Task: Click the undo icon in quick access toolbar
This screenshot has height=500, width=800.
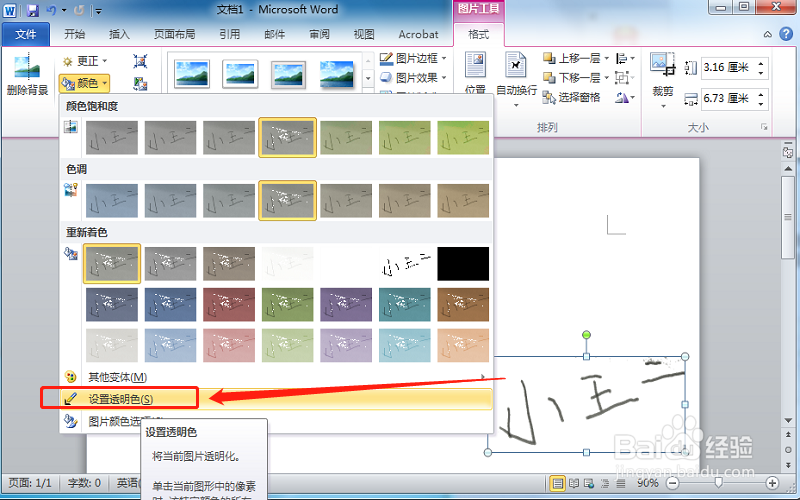Action: (51, 10)
